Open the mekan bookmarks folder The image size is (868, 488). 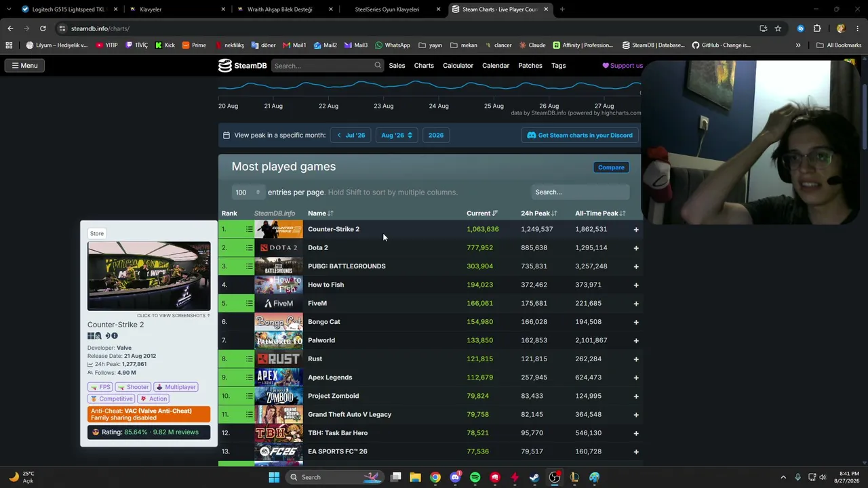coord(464,45)
